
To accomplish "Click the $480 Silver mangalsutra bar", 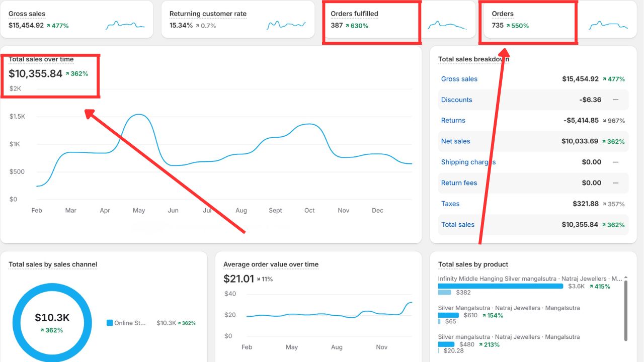I will [446, 344].
